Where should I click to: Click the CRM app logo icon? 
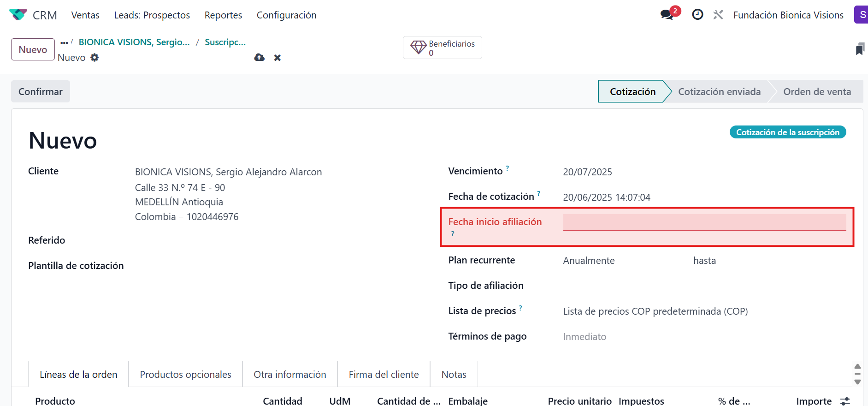[18, 15]
